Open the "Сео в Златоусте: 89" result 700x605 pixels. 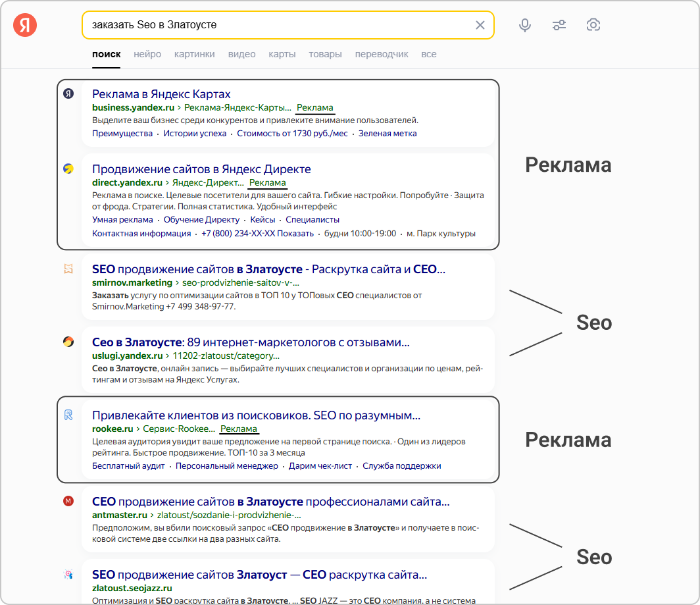251,342
